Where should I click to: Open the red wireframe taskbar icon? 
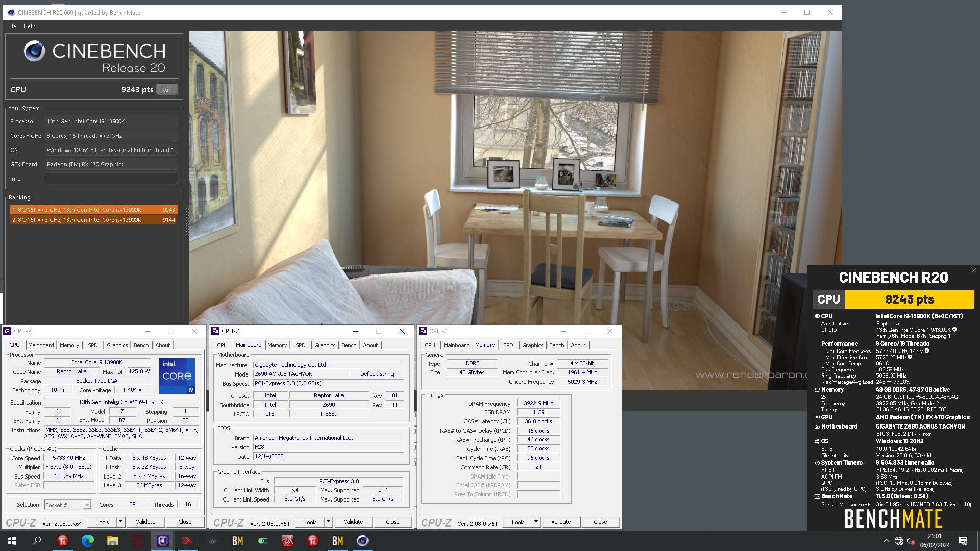138,541
